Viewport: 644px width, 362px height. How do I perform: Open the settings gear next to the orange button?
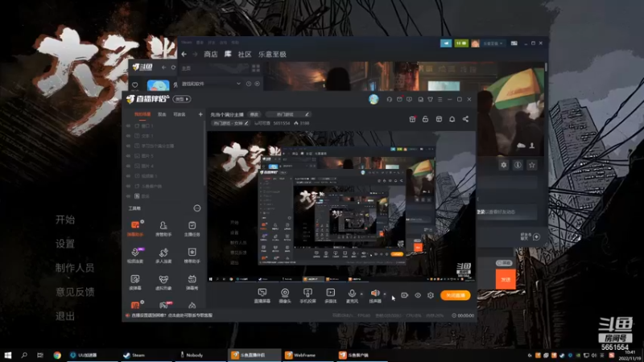pos(431,295)
